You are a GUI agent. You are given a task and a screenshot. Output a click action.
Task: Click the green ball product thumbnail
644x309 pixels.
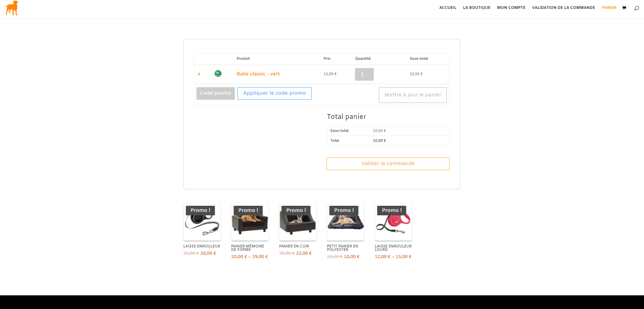[218, 73]
